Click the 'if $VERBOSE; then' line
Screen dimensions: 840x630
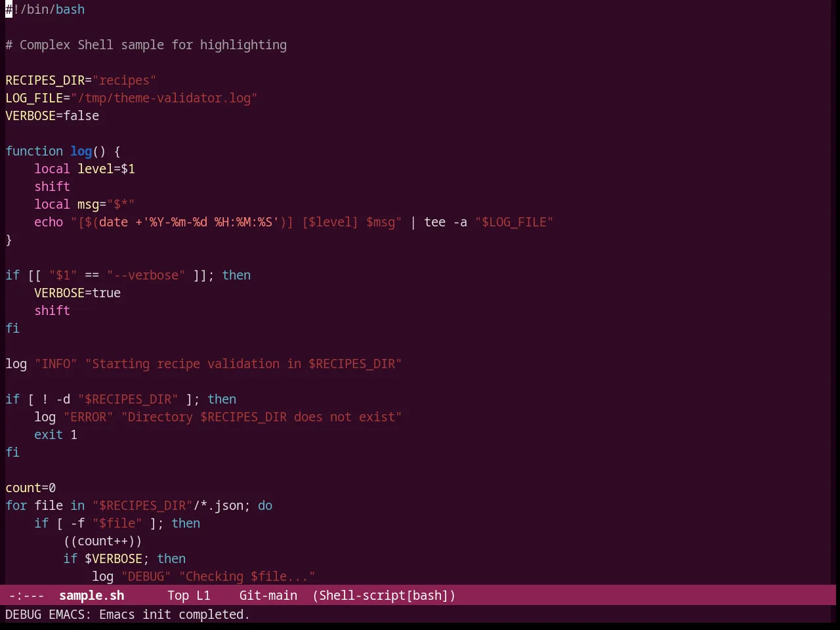point(125,558)
